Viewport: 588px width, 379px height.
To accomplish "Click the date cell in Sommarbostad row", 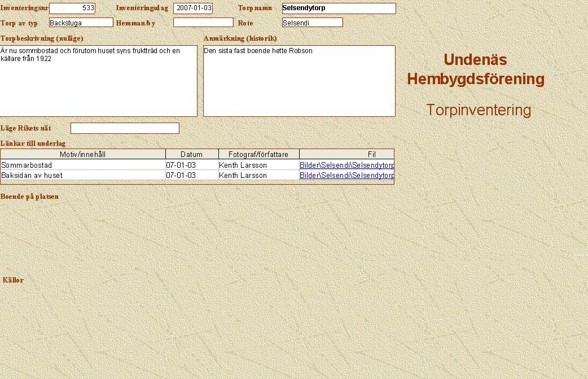I will click(191, 165).
